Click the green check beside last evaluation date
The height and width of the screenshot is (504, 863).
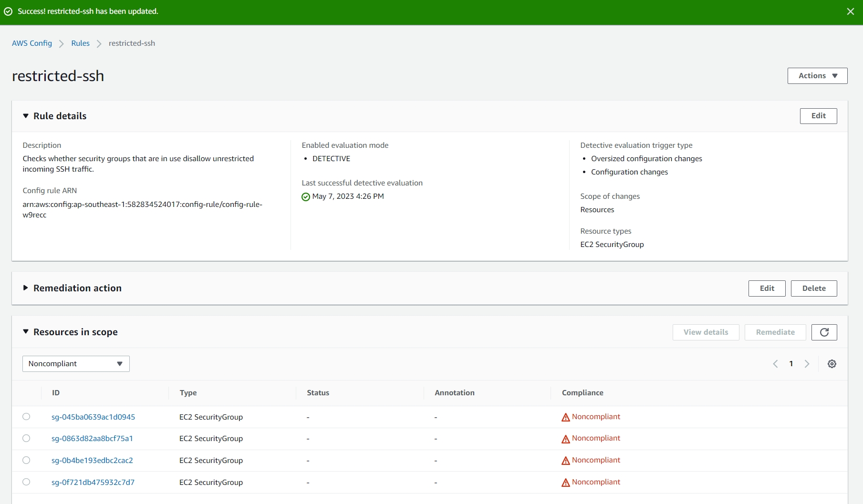(x=306, y=197)
